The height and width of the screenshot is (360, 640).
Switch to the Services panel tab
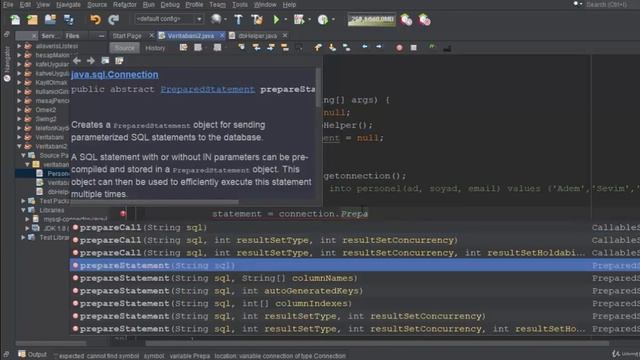pyautogui.click(x=50, y=36)
